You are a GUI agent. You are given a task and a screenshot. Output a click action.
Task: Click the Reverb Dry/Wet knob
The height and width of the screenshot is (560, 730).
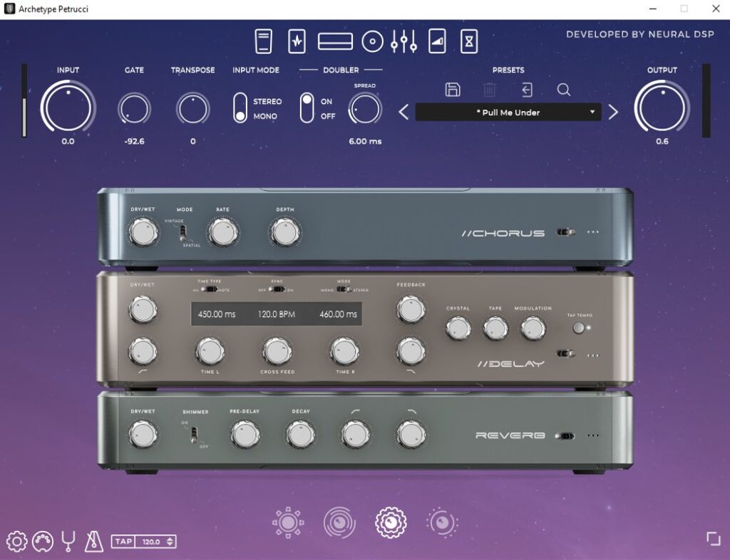[x=143, y=435]
